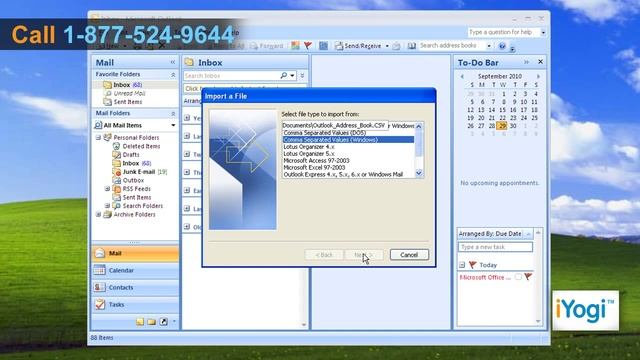640x360 pixels.
Task: Toggle the Microsoft Office task category box
Action: tap(518, 277)
